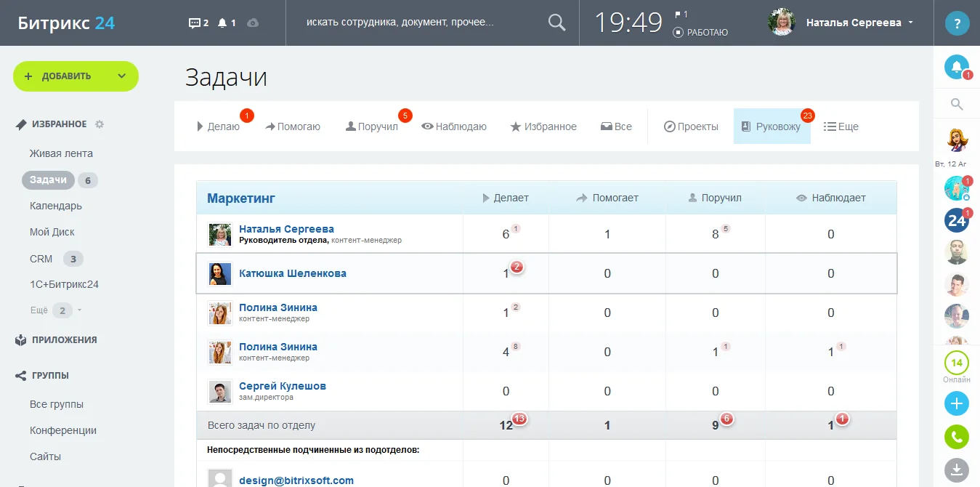The image size is (980, 487).
Task: Click the green phone call icon
Action: [956, 437]
